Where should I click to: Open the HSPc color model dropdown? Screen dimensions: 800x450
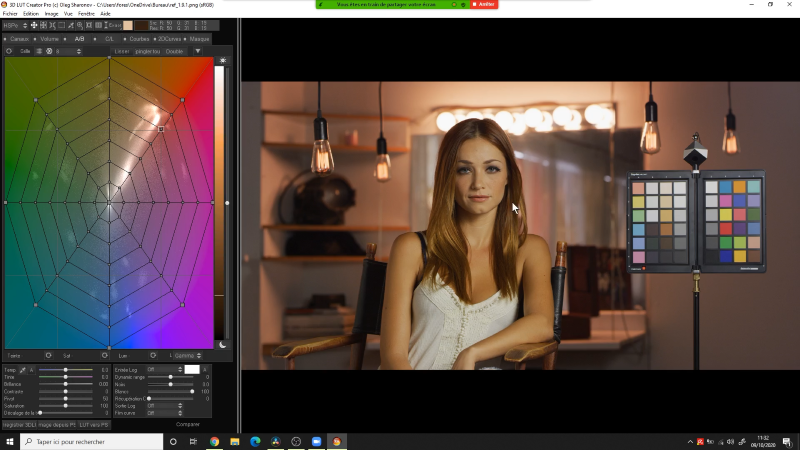coord(12,25)
